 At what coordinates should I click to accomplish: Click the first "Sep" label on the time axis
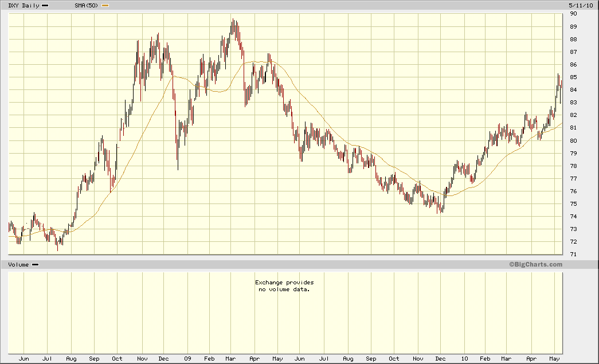pyautogui.click(x=94, y=359)
